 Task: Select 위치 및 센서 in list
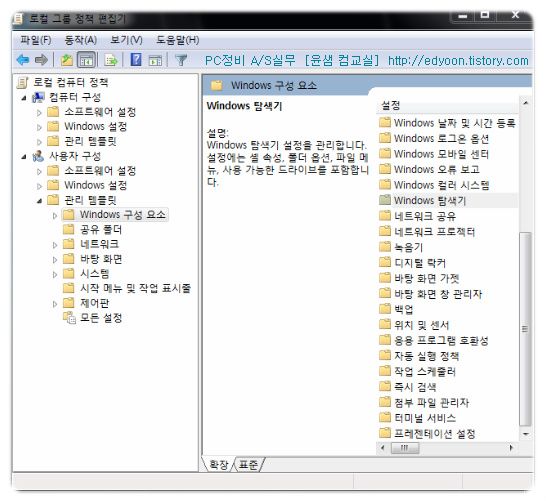[422, 324]
